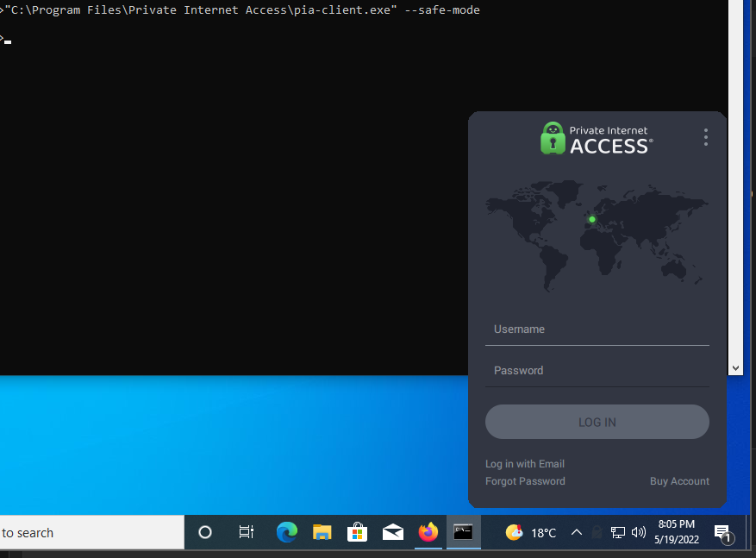This screenshot has height=558, width=756.
Task: Click the taskbar search box
Action: (91, 532)
